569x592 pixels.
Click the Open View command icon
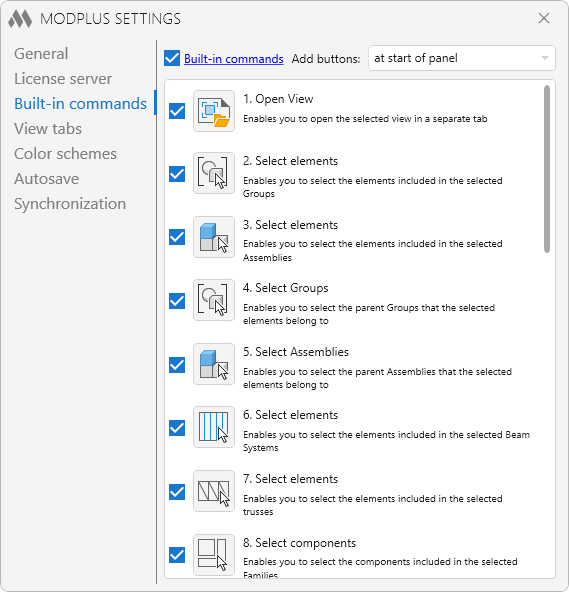(x=214, y=111)
